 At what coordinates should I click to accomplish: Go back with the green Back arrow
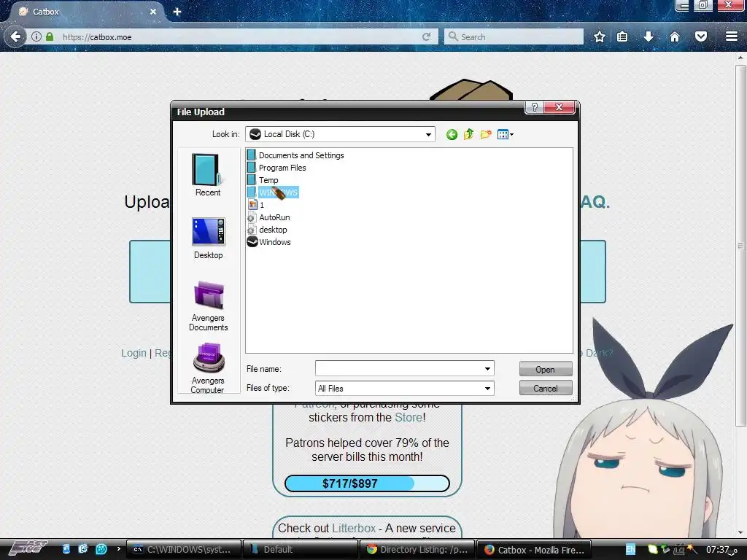tap(452, 135)
